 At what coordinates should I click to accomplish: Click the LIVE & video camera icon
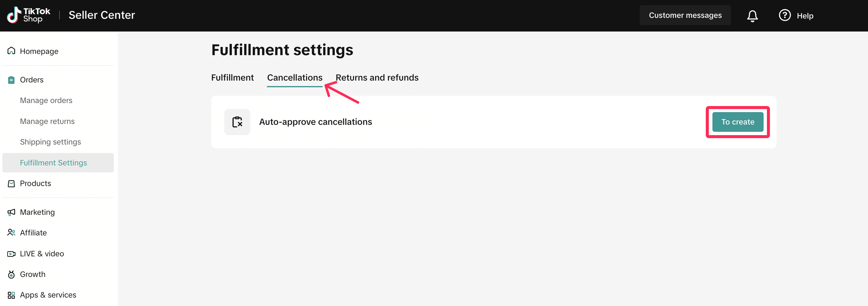pyautogui.click(x=11, y=254)
